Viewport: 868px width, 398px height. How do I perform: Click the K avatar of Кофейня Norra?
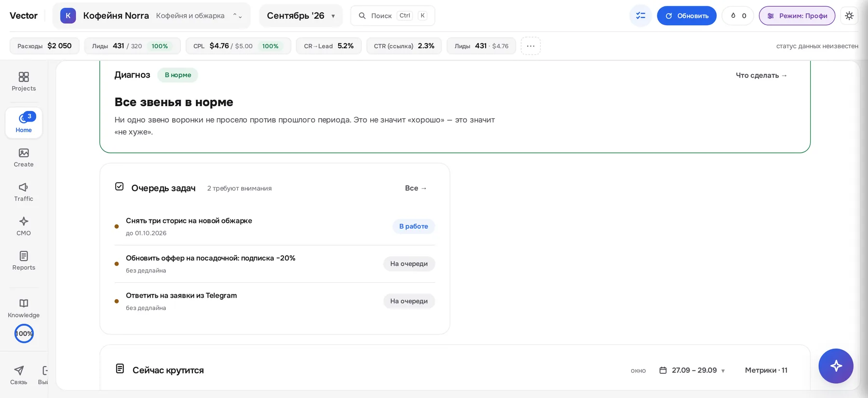coord(68,15)
